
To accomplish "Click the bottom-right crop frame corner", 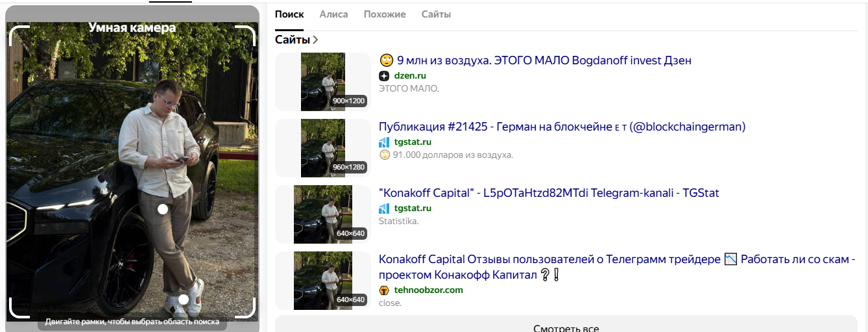I will tap(245, 308).
